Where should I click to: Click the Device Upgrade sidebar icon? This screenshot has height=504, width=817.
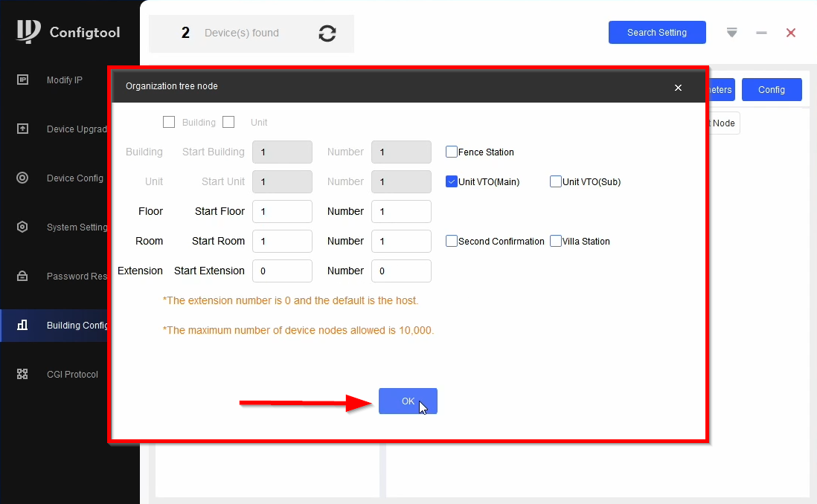click(22, 129)
